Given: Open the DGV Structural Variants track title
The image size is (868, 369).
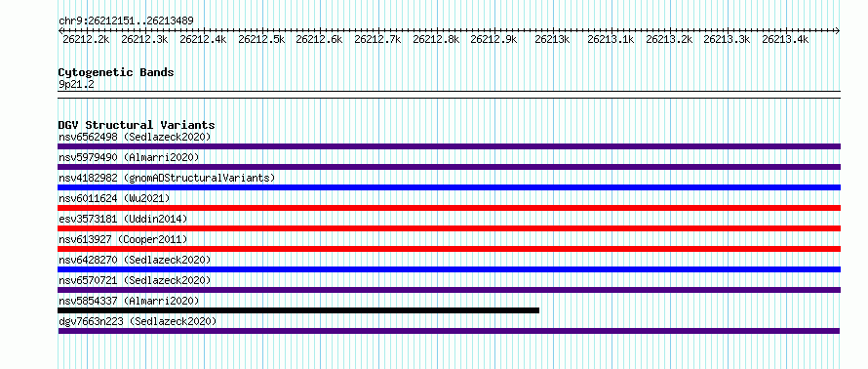Looking at the screenshot, I should [137, 125].
